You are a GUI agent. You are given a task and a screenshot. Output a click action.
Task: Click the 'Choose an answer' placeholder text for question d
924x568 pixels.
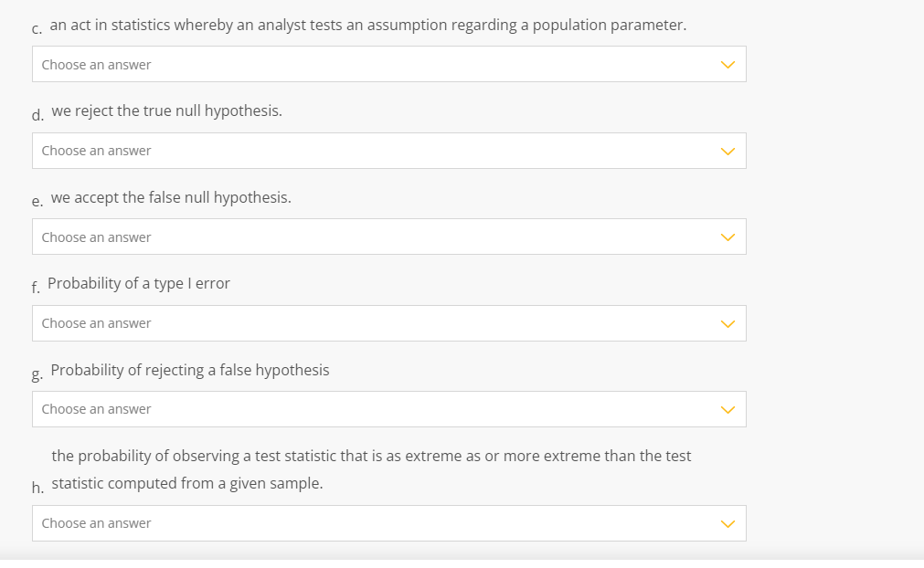tap(95, 151)
